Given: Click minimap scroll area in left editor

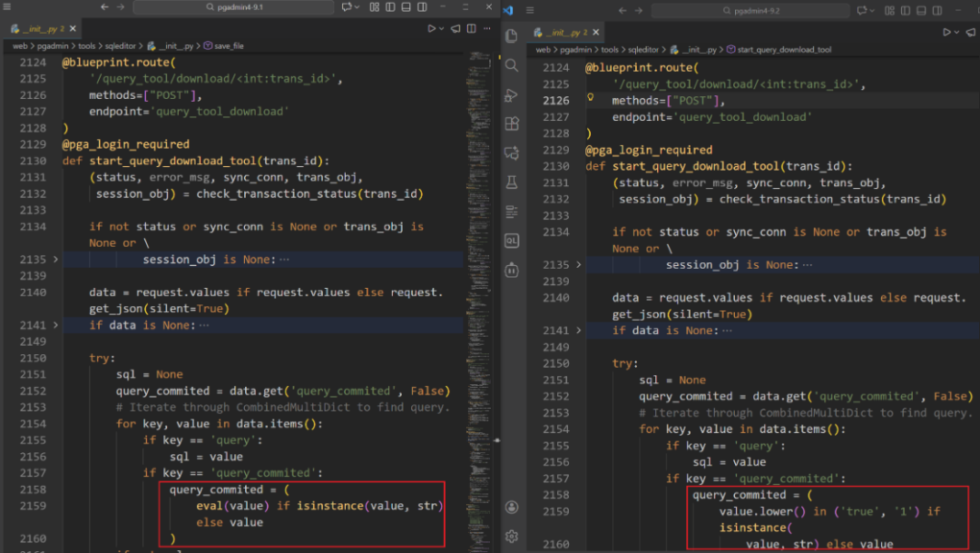Looking at the screenshot, I should (x=481, y=272).
